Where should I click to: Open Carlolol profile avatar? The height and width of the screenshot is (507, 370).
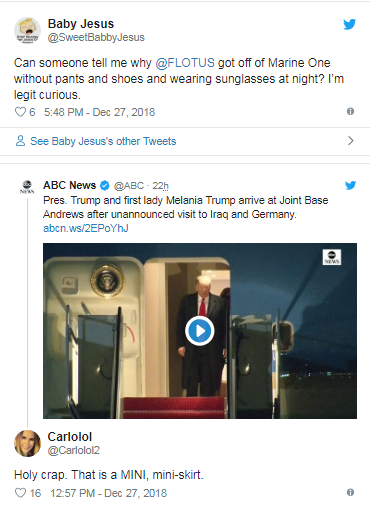(x=27, y=443)
